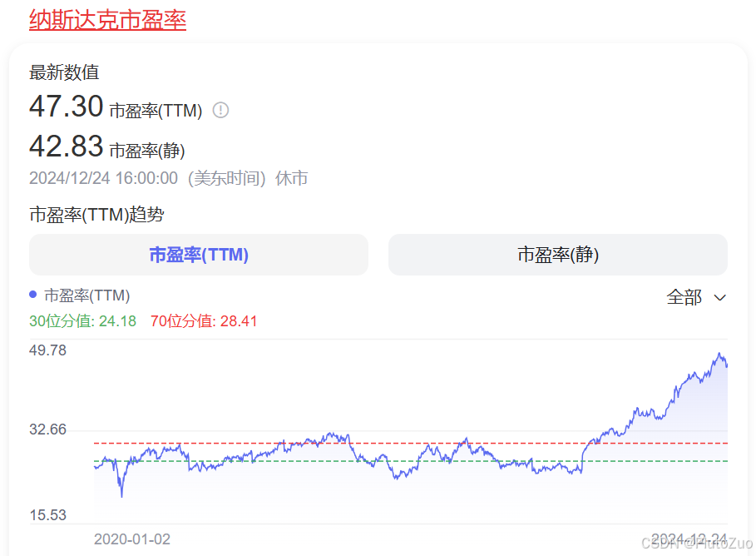Screen dimensions: 756x556
Task: Click the red dashed 70th percentile line
Action: pyautogui.click(x=410, y=443)
